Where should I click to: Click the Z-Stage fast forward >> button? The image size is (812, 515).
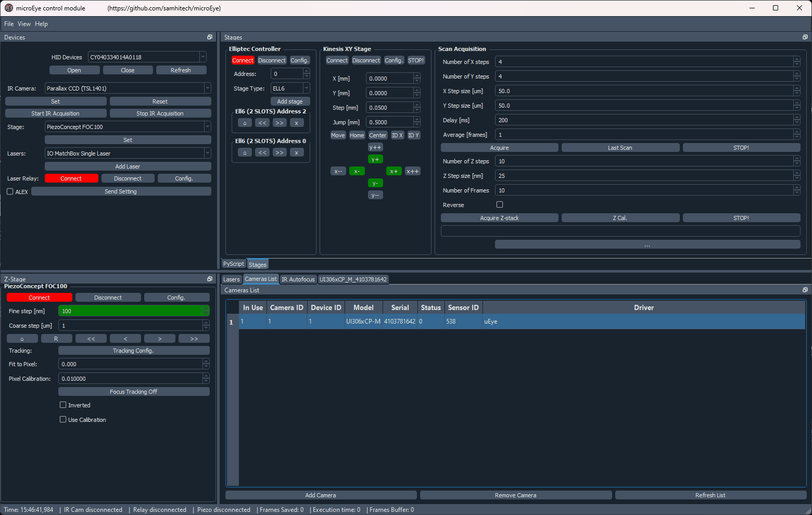coord(194,339)
